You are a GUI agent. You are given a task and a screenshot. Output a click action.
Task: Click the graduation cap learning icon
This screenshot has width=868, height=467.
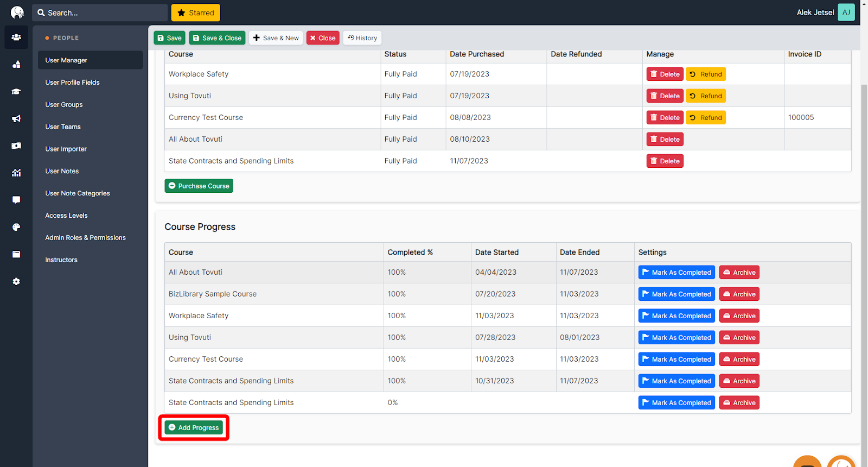coord(16,92)
